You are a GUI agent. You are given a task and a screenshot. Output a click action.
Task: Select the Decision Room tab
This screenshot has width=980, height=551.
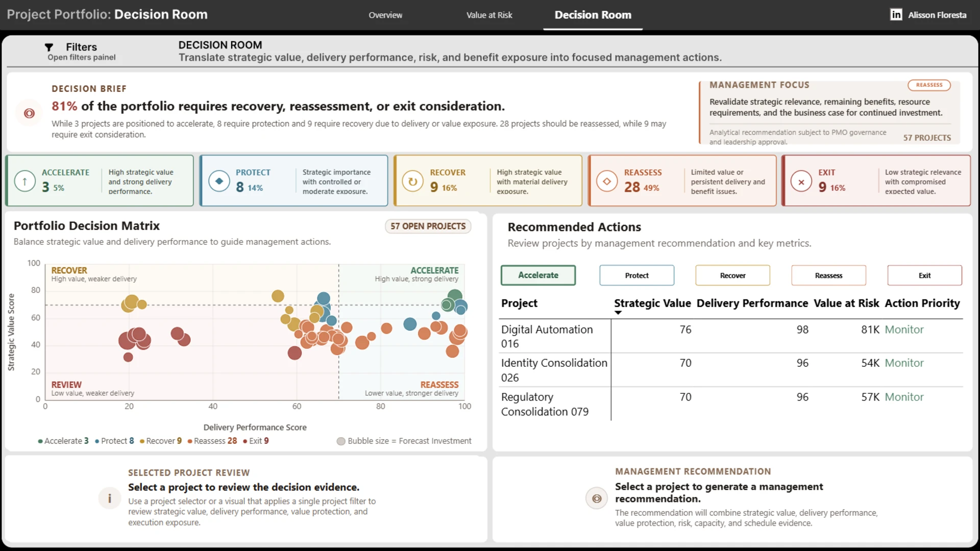593,15
